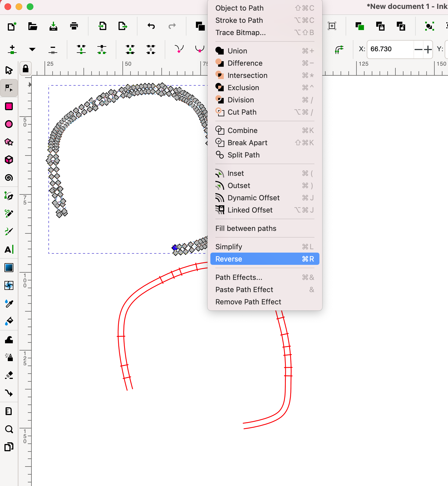The height and width of the screenshot is (486, 448).
Task: Choose the Ellipse tool
Action: point(9,124)
